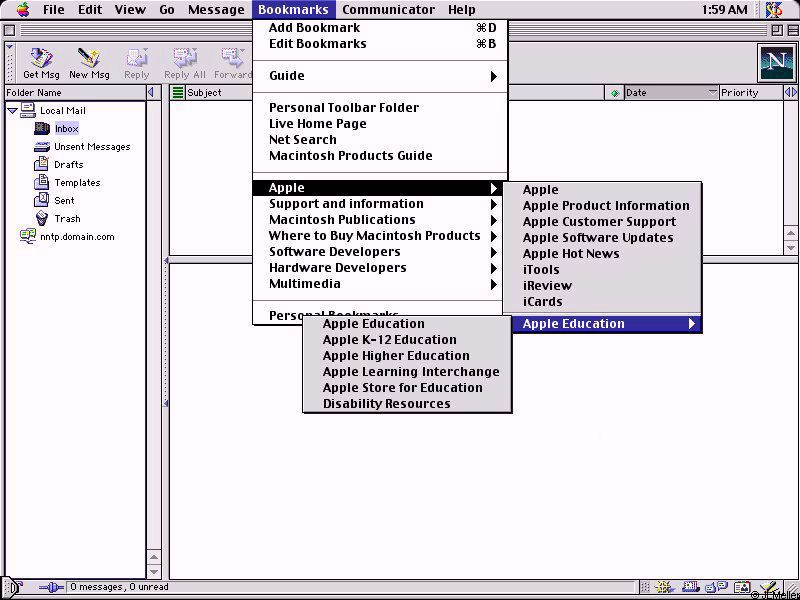
Task: Click the green read/unread column icon
Action: tap(615, 93)
